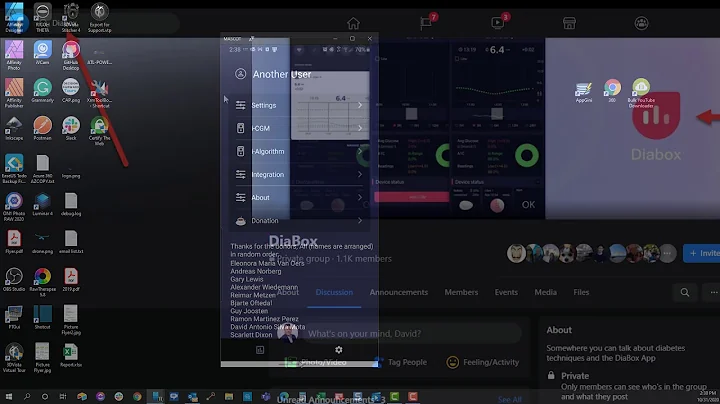
Task: Open Affinity Photo desktop shortcut
Action: [14, 55]
